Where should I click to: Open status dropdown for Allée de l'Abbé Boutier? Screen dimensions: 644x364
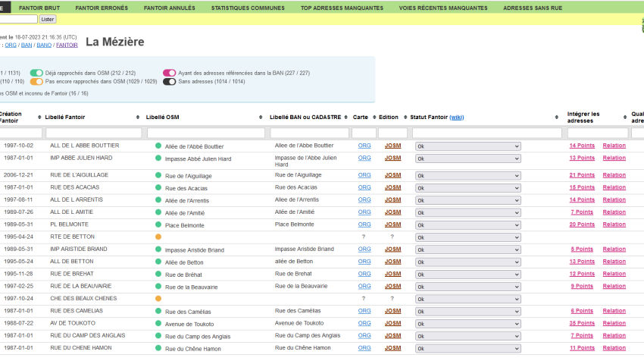[x=467, y=146]
